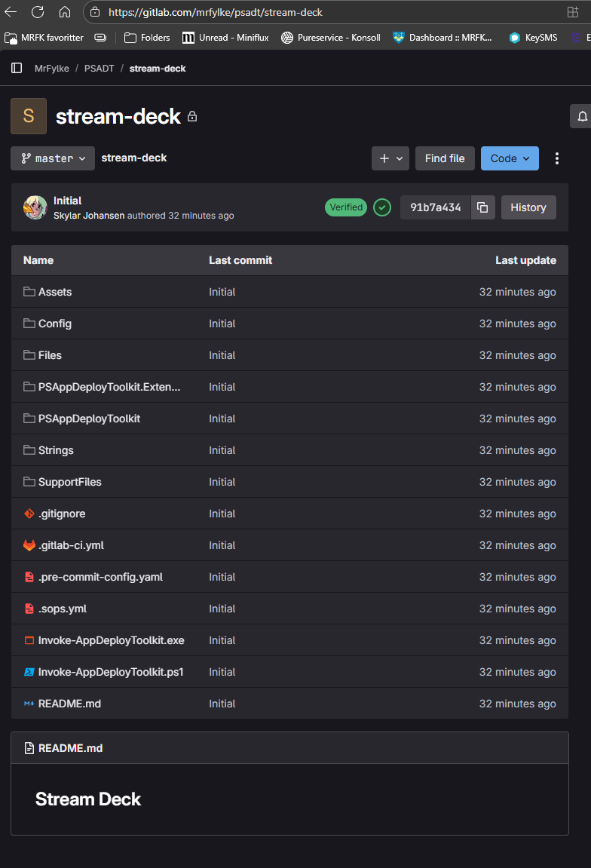Click Initial commit link in .sops.yml row
This screenshot has height=868, width=591.
(222, 609)
